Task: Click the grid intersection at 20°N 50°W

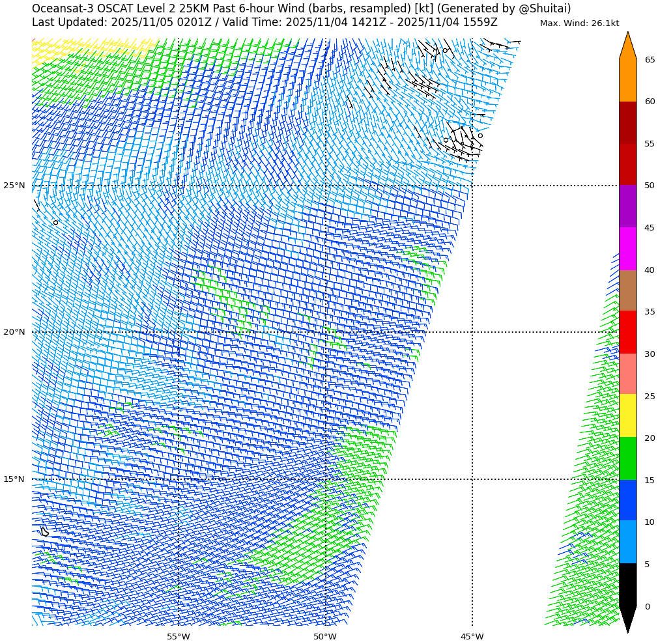Action: click(x=326, y=332)
